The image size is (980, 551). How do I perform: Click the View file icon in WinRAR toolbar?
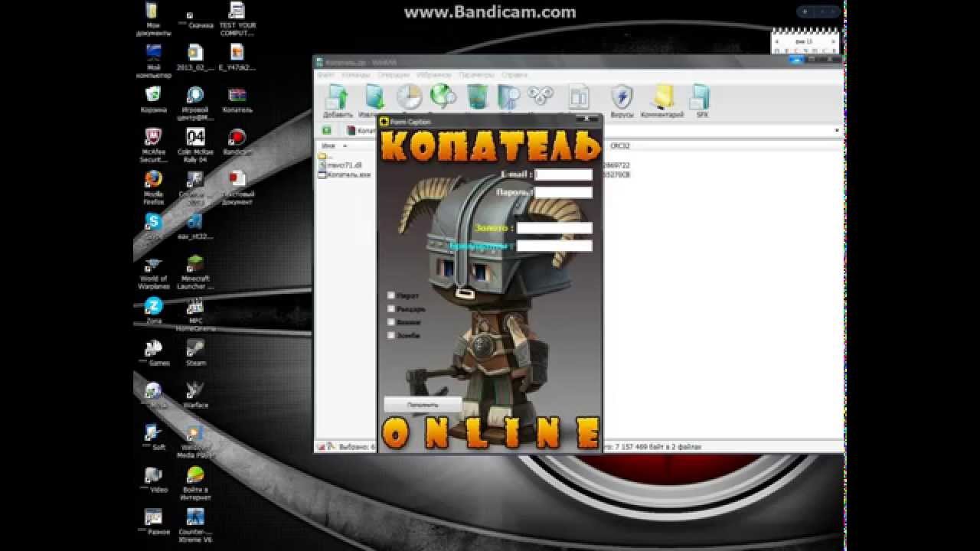tap(443, 97)
